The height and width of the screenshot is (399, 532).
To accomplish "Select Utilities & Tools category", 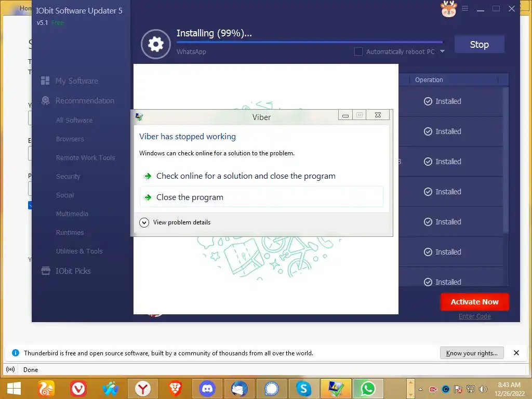I will click(x=79, y=251).
